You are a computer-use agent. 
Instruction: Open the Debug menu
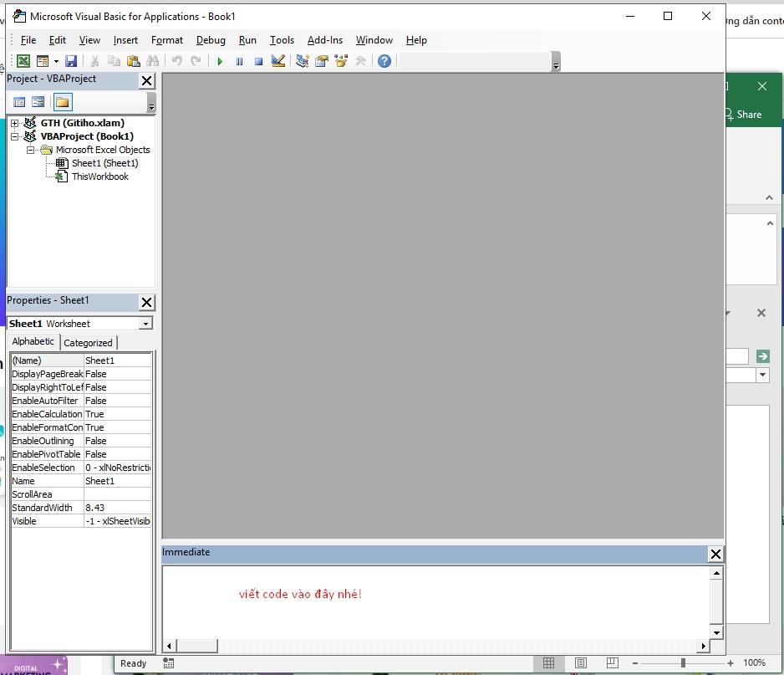click(210, 39)
